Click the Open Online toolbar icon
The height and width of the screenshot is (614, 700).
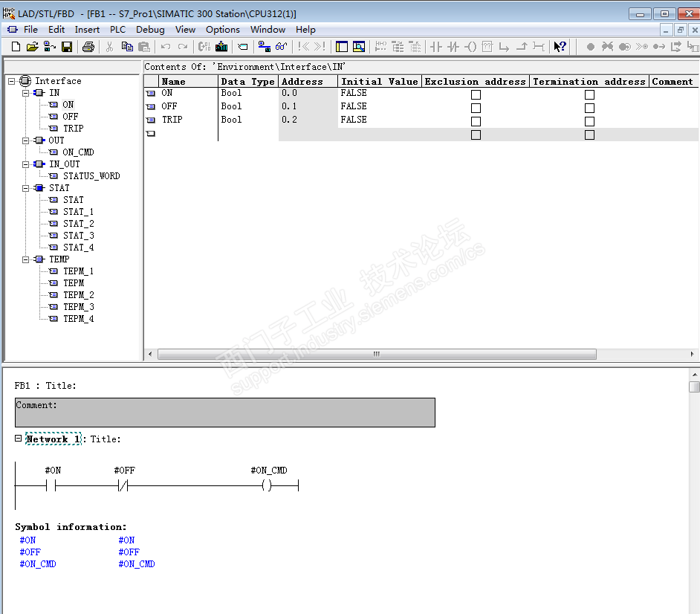click(x=50, y=46)
